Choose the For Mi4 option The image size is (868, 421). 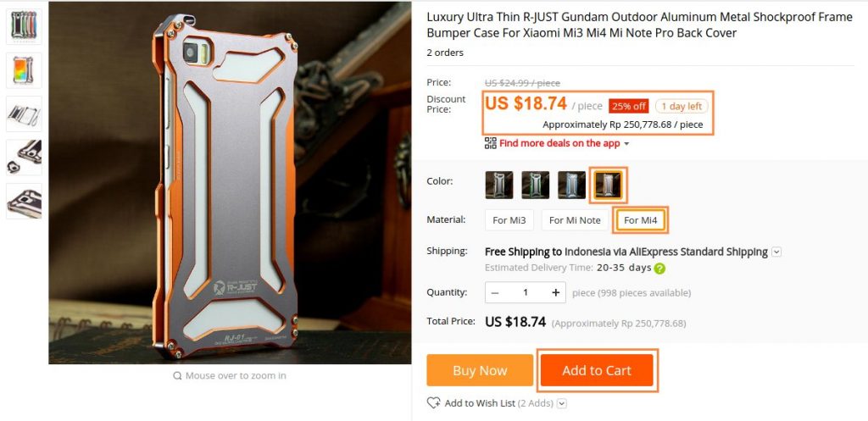click(x=641, y=220)
